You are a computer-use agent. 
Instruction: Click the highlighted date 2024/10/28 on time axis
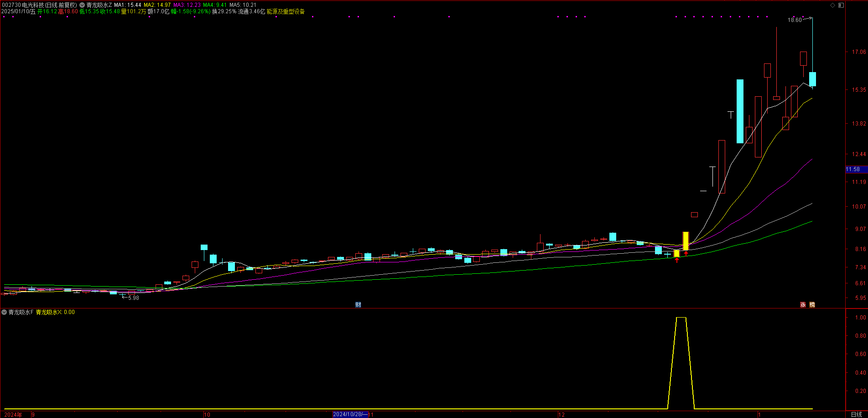(x=350, y=414)
